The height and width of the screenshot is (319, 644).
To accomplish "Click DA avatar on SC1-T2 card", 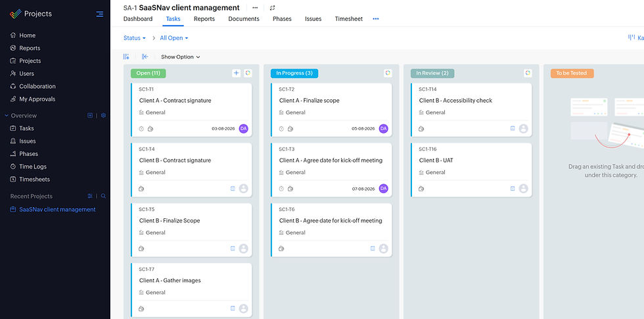I will click(384, 129).
